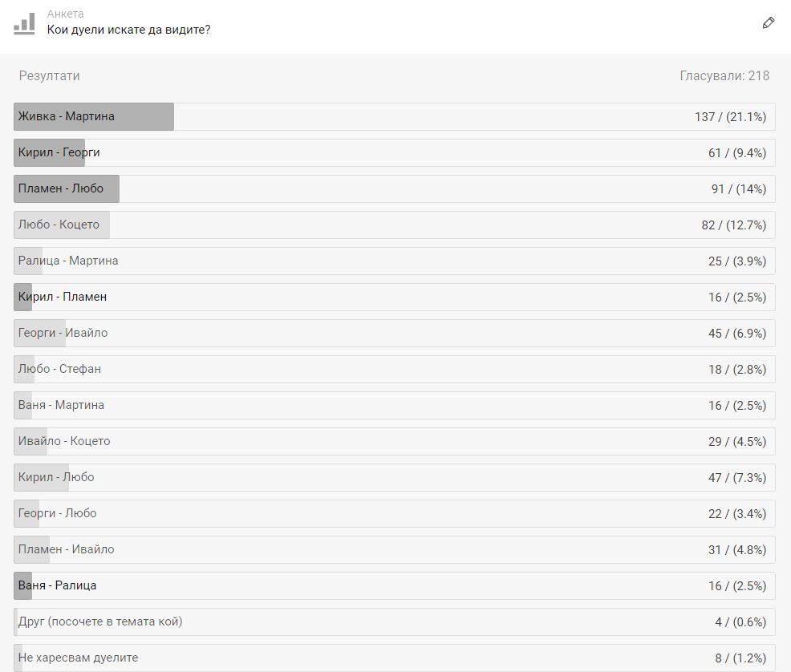
Task: Select the Ралица - Мартина option
Action: [395, 261]
